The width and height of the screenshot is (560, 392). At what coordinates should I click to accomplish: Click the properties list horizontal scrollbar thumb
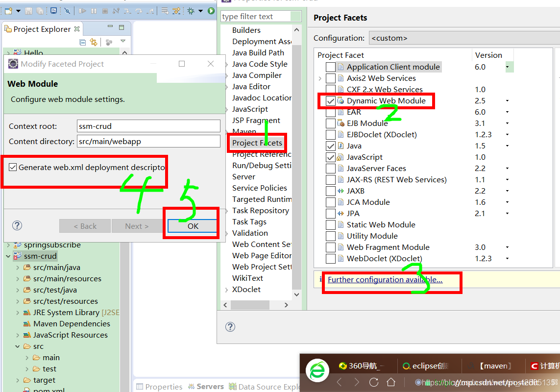[x=250, y=305]
